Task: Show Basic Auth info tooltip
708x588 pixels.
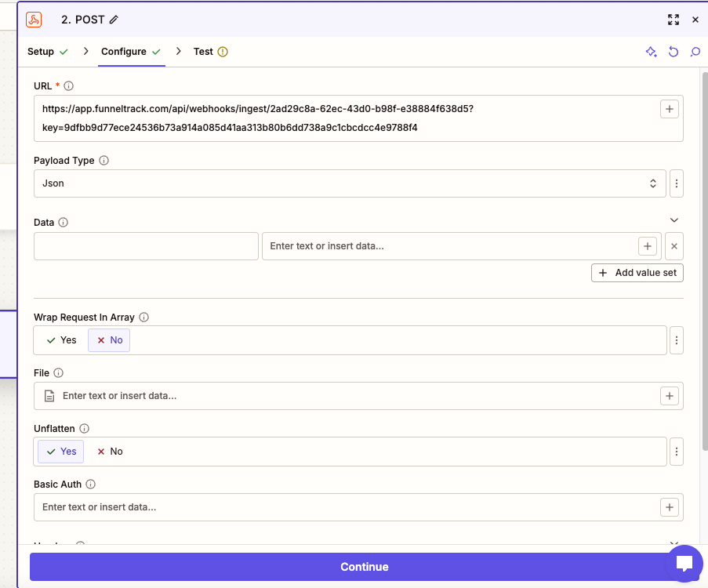Action: pos(90,485)
